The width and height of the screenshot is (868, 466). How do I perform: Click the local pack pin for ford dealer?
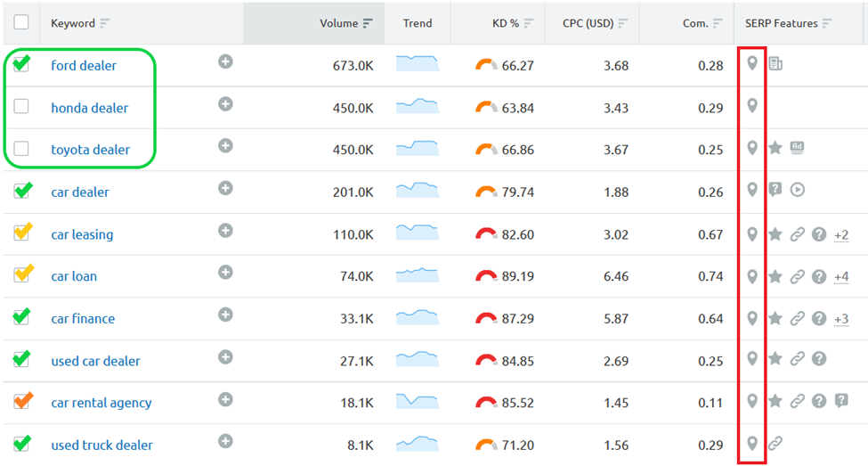click(751, 63)
